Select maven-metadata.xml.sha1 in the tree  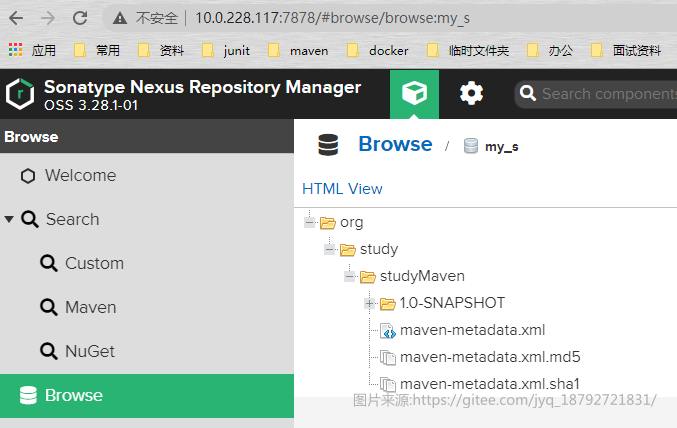[x=490, y=384]
